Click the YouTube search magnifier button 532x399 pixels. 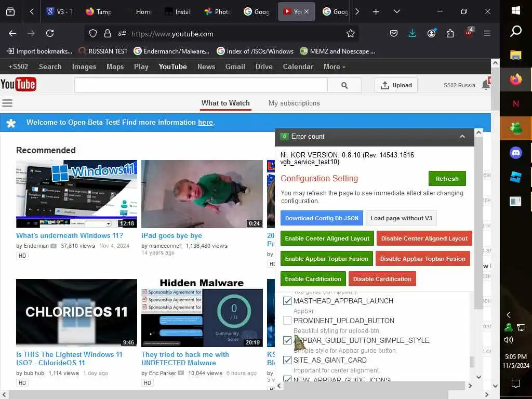344,86
